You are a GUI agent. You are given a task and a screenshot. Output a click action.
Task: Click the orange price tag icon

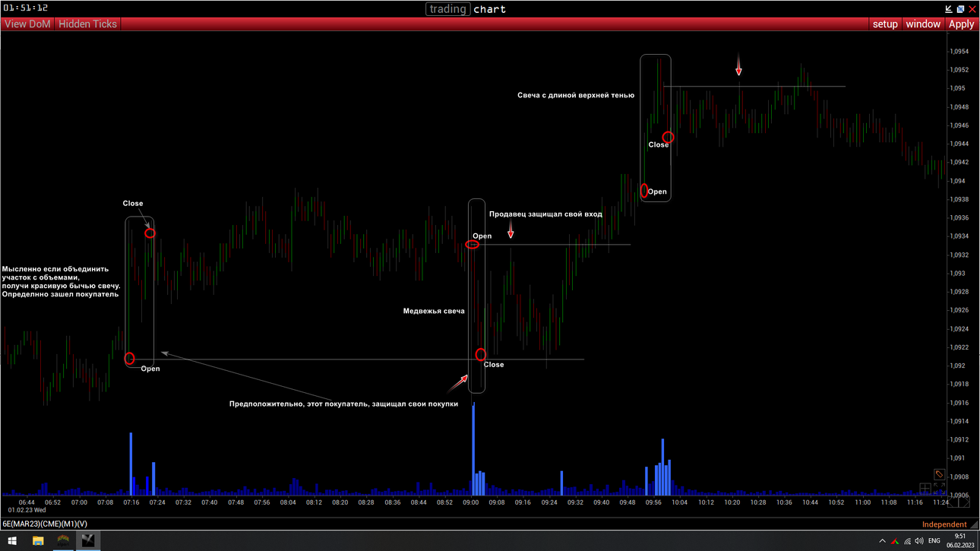click(939, 474)
